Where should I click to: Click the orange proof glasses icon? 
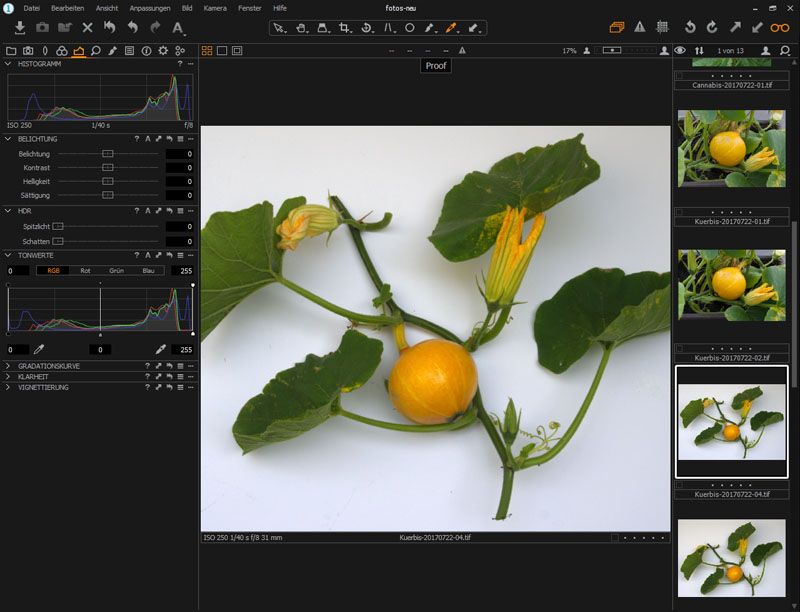pyautogui.click(x=779, y=27)
